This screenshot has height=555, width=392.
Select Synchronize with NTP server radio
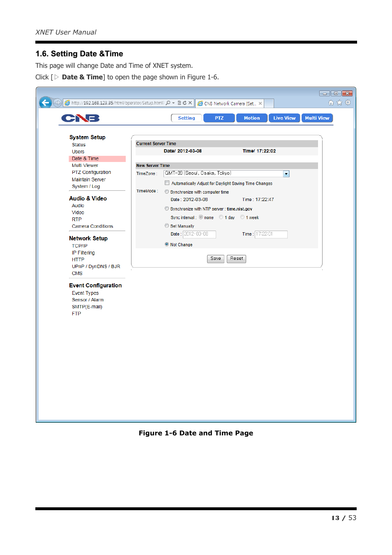tap(166, 208)
